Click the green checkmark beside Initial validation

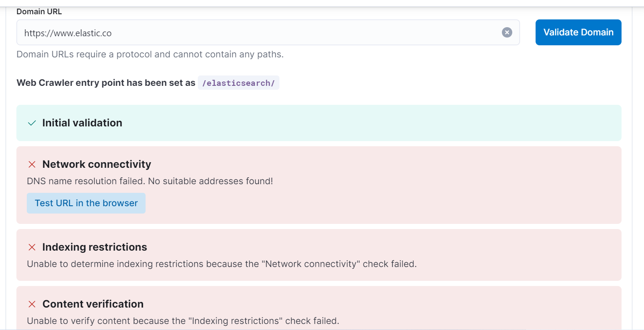click(x=32, y=123)
